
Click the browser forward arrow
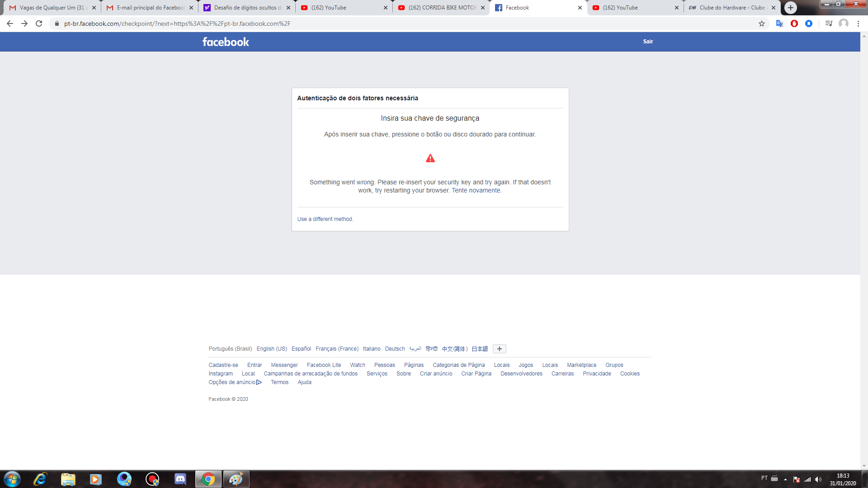pos(24,23)
